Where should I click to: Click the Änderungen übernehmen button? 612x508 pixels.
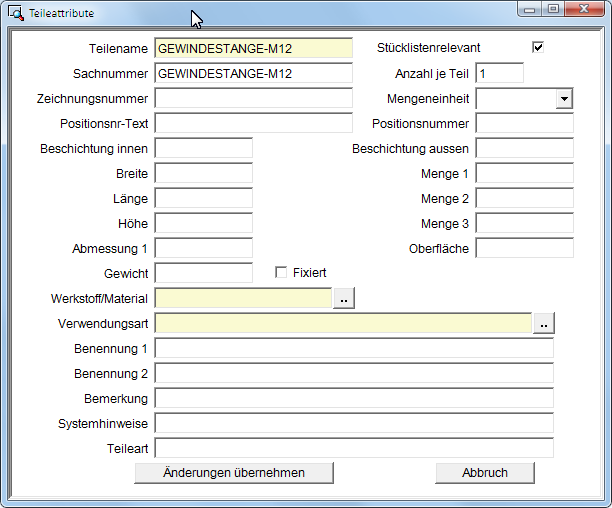point(234,473)
